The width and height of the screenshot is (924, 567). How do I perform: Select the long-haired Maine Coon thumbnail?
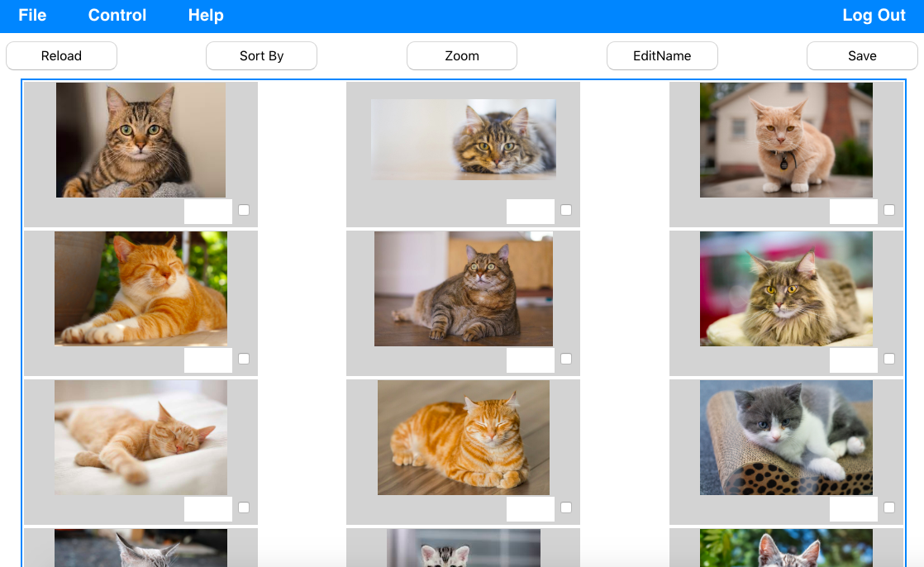786,288
